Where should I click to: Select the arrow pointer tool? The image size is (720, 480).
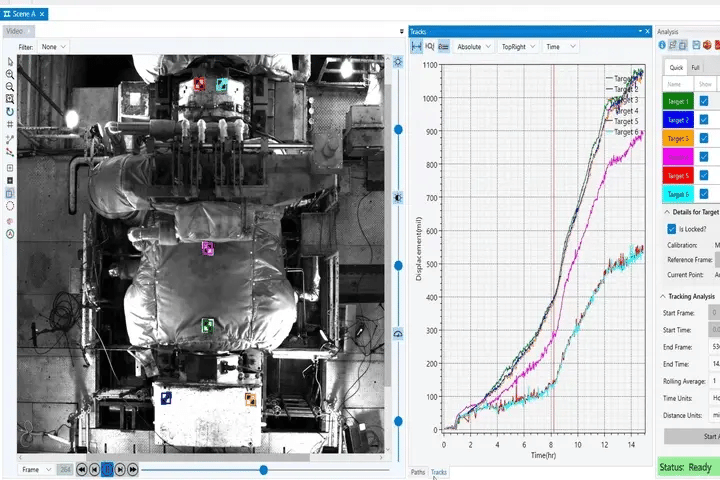tap(10, 62)
